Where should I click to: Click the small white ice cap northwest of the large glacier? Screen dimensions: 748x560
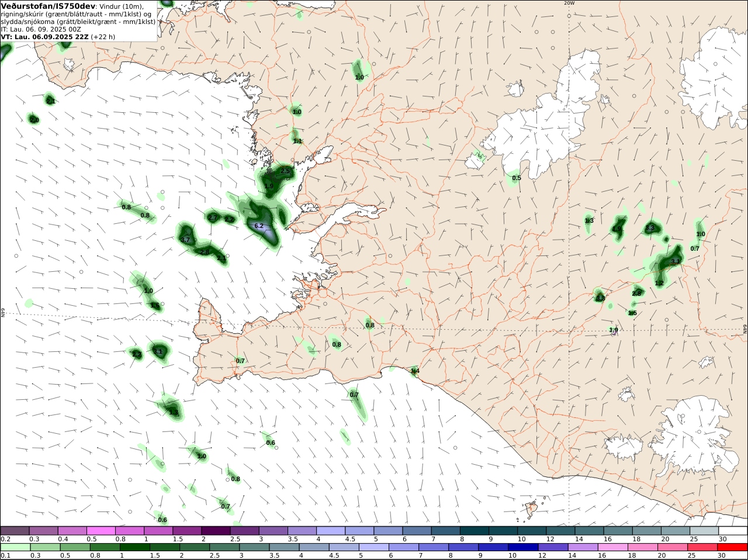click(516, 89)
